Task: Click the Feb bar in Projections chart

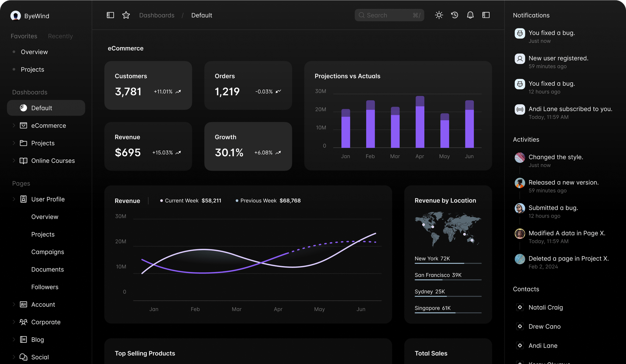Action: tap(370, 124)
